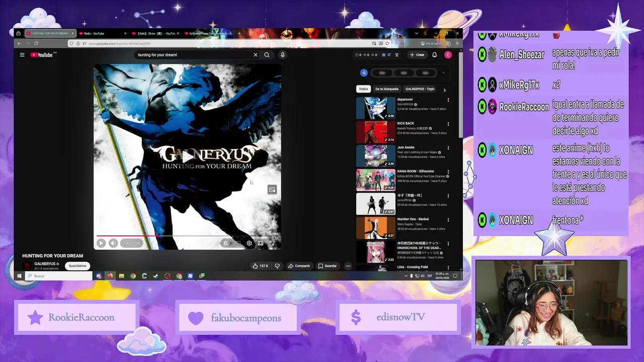644x362 pixels.
Task: Select the De tu búsqueda chip
Action: (387, 89)
